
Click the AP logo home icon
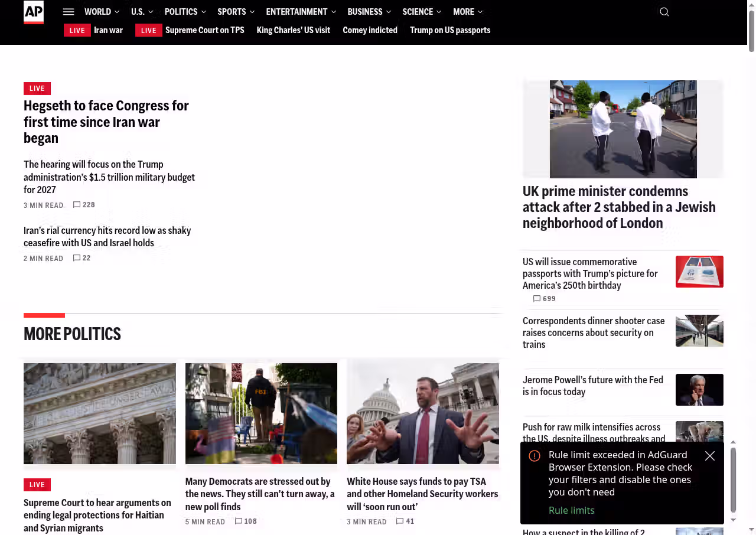[x=34, y=12]
